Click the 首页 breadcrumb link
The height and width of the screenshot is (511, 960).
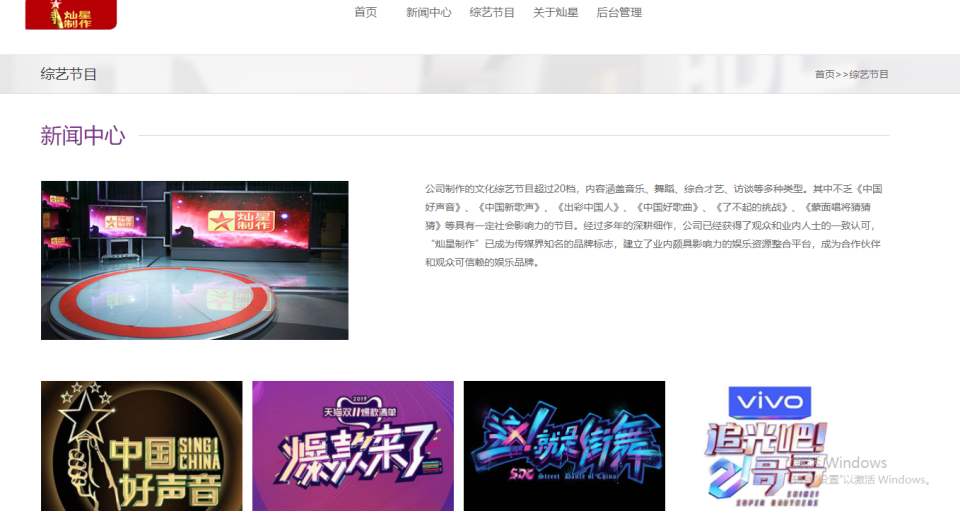click(x=825, y=74)
